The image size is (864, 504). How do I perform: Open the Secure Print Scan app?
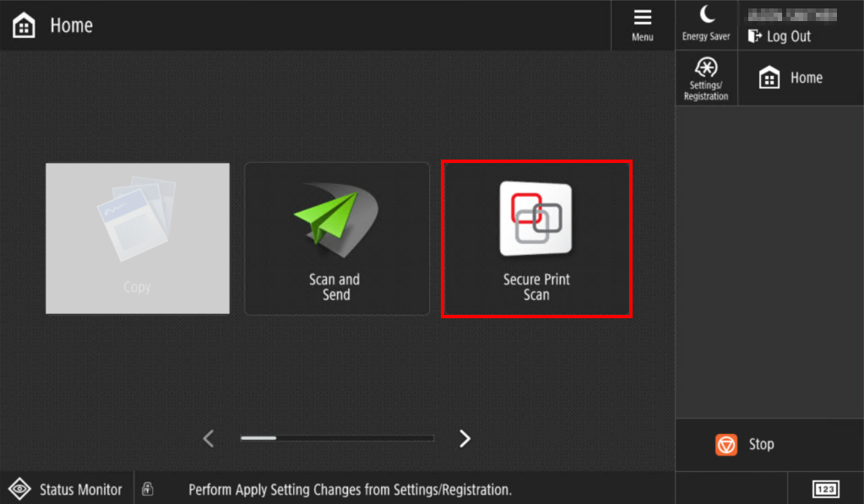[536, 239]
